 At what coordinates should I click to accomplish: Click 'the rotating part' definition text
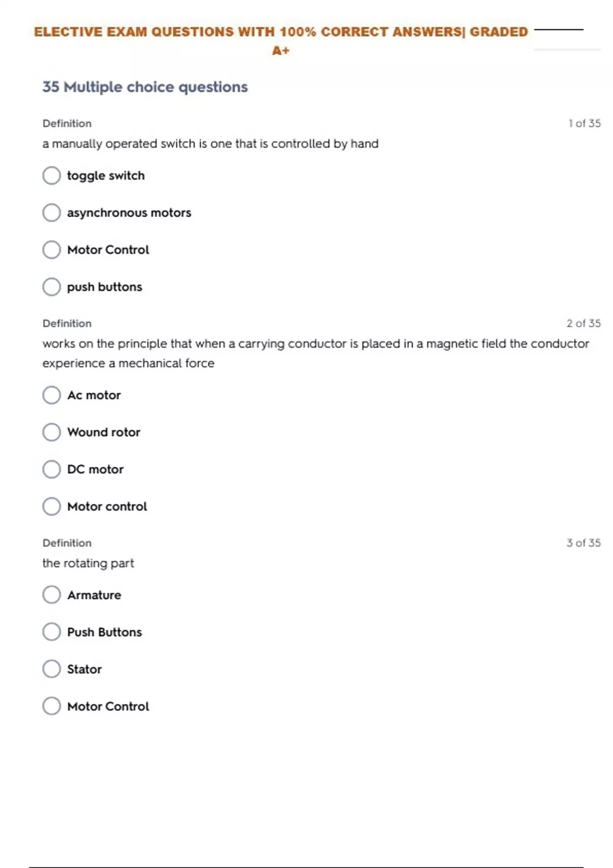coord(88,563)
